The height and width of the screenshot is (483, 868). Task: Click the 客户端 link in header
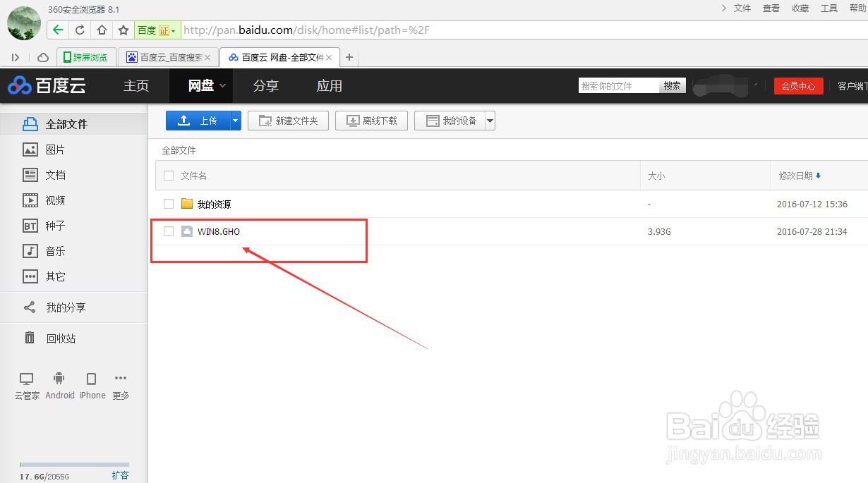point(852,86)
